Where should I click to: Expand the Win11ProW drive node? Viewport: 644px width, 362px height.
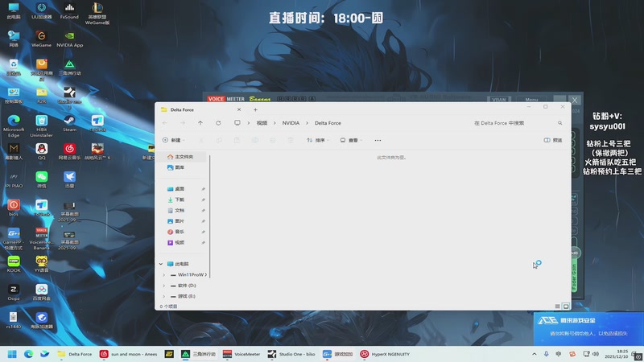point(163,274)
